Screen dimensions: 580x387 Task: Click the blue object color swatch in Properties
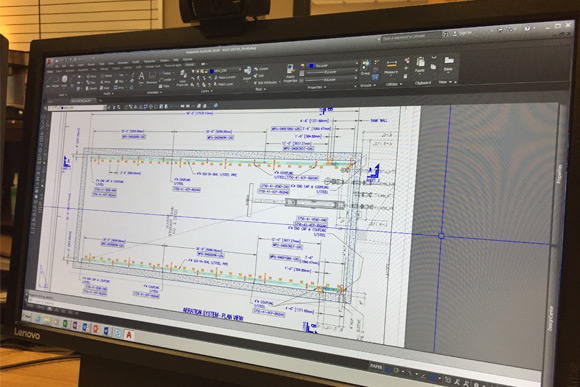coord(311,66)
